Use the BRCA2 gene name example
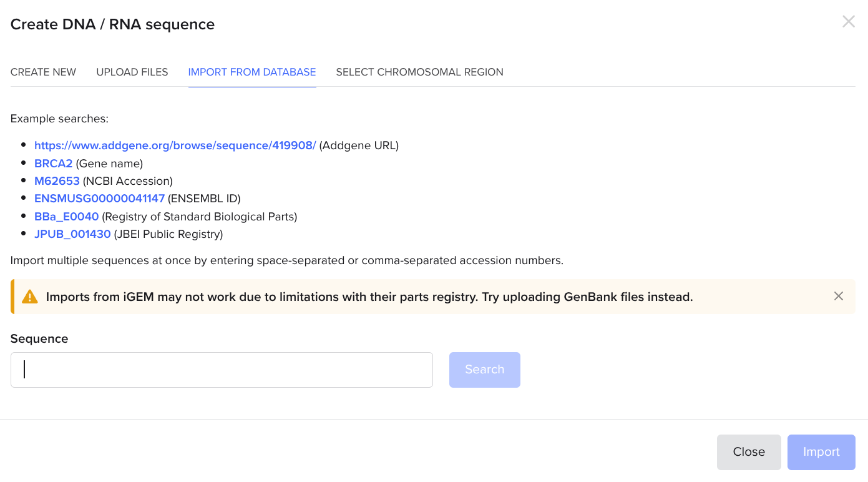The width and height of the screenshot is (868, 482). click(54, 164)
